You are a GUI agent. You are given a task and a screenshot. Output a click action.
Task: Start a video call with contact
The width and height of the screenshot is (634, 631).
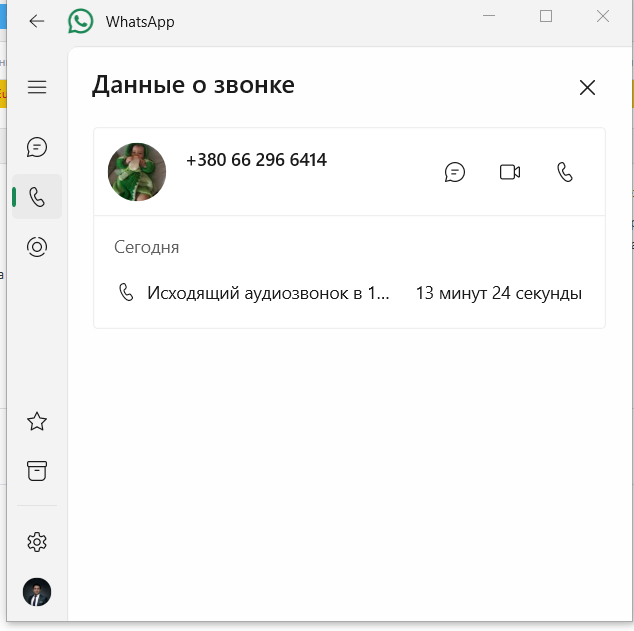(510, 172)
